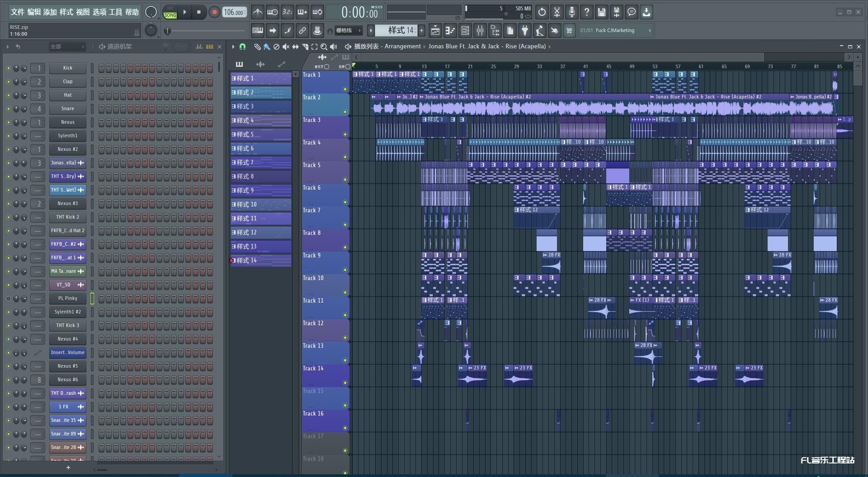Click the 3-2-1 countdown before recording icon
868x477 pixels.
coord(287,12)
